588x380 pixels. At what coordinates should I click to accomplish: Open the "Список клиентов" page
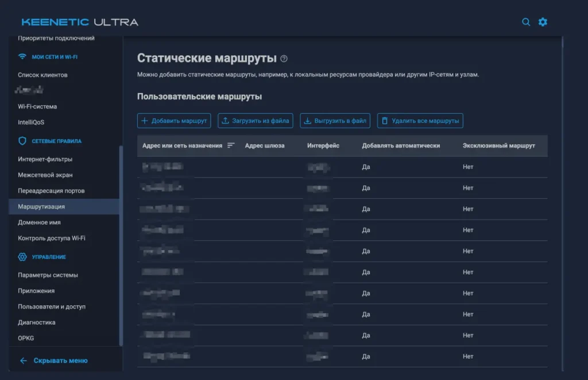44,74
